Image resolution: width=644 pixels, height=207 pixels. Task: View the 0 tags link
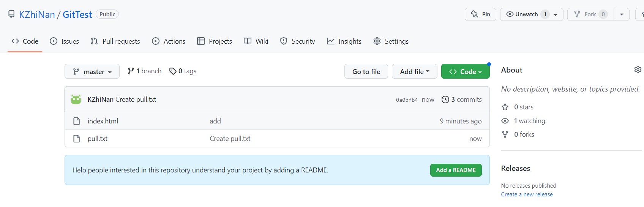(x=183, y=71)
